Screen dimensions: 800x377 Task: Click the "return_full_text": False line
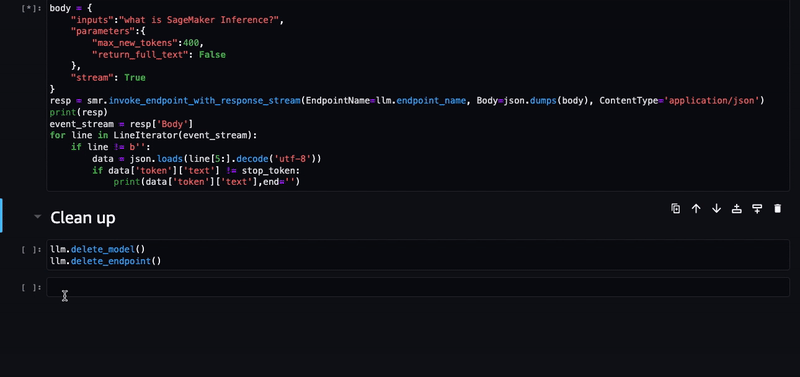(x=159, y=55)
